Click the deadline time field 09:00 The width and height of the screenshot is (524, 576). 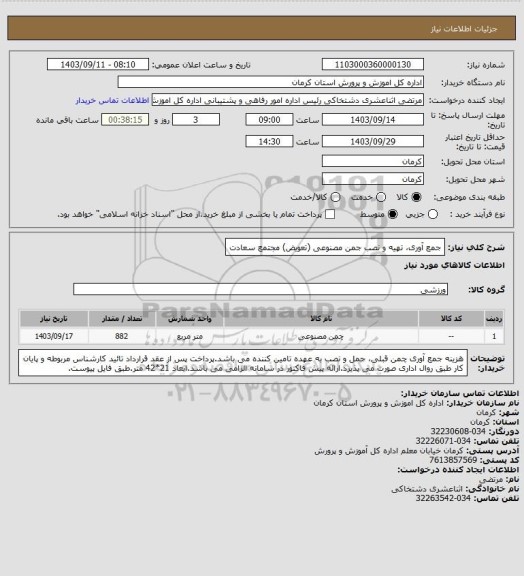click(x=269, y=120)
